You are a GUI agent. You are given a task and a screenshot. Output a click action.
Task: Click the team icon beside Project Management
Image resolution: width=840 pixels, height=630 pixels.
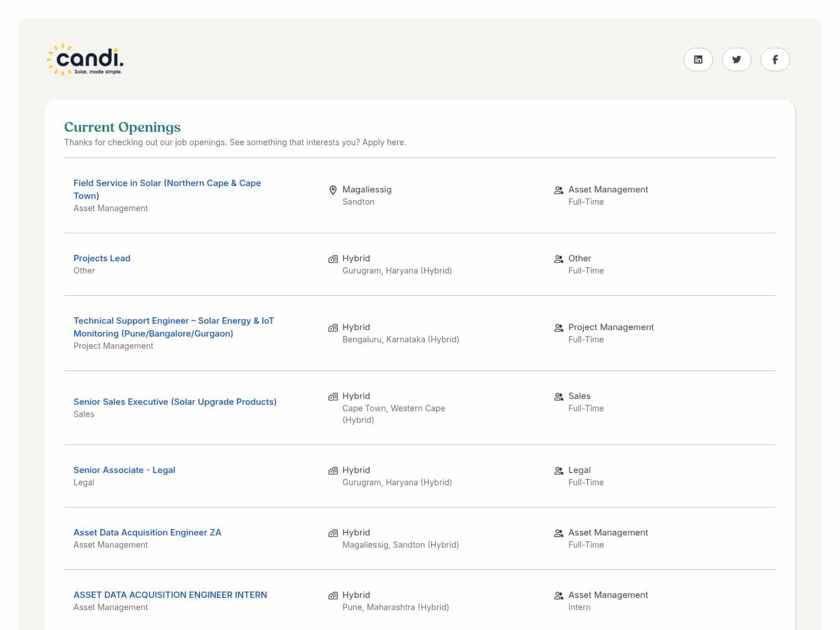(559, 328)
